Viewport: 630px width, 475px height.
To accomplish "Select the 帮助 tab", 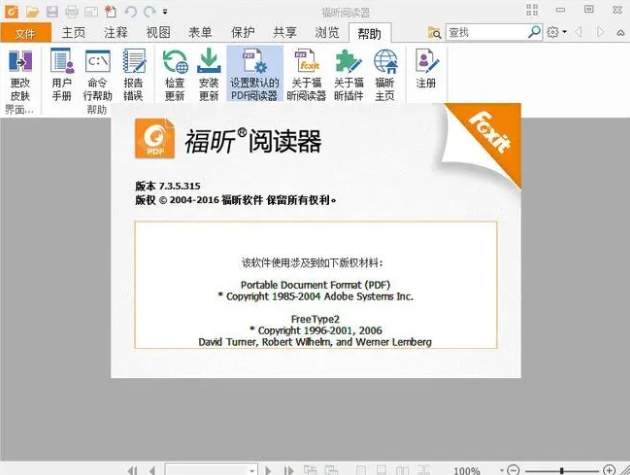I will click(x=370, y=33).
